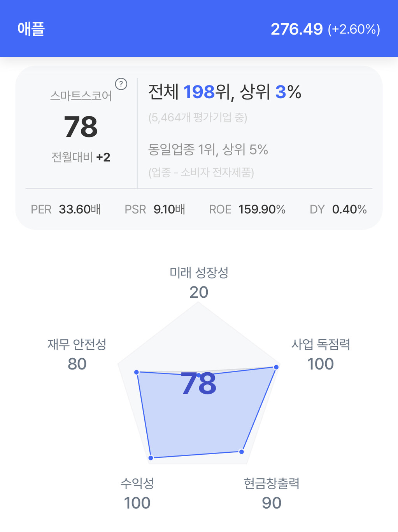Click the 소비자 전자제품 industry label
Screen dimensions: 398x532
[x=201, y=172]
